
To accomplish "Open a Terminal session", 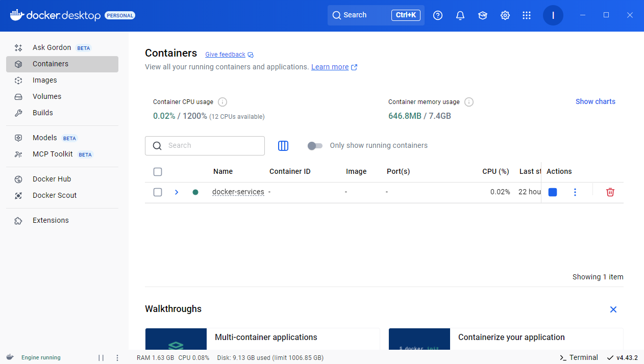I will click(578, 357).
